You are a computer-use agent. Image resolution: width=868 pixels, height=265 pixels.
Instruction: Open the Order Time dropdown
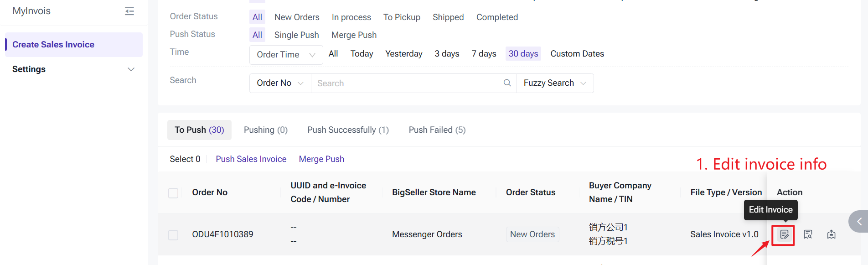[x=286, y=55]
